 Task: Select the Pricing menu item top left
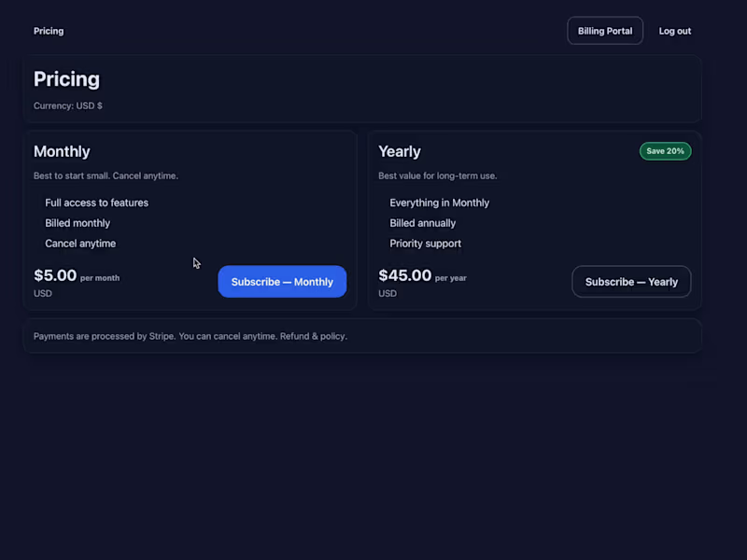[48, 31]
